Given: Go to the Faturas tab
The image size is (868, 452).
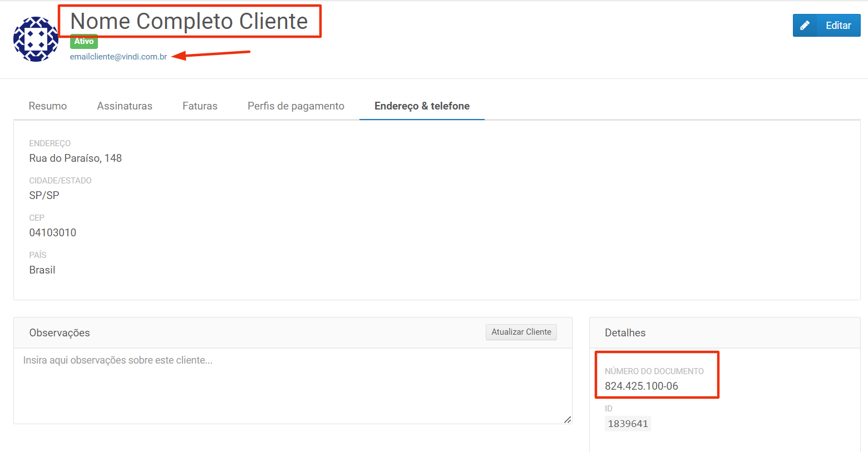Looking at the screenshot, I should pos(200,106).
